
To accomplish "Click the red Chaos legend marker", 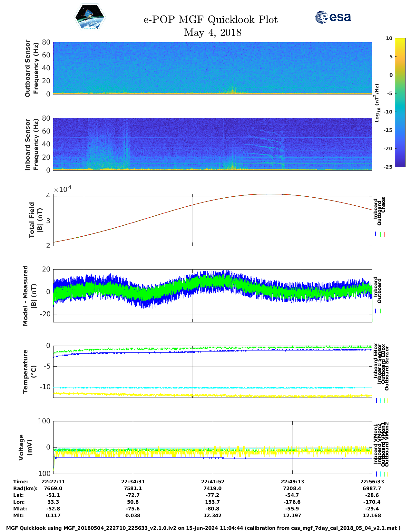I will [384, 234].
